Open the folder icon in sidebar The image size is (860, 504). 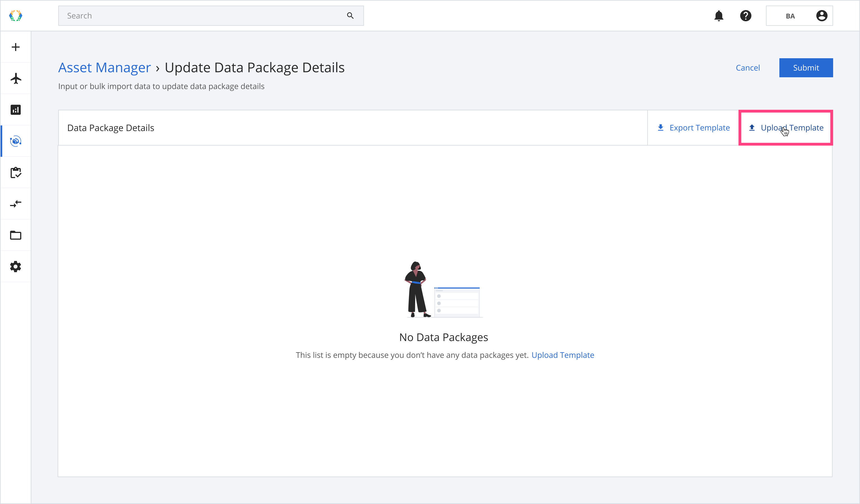coord(16,235)
